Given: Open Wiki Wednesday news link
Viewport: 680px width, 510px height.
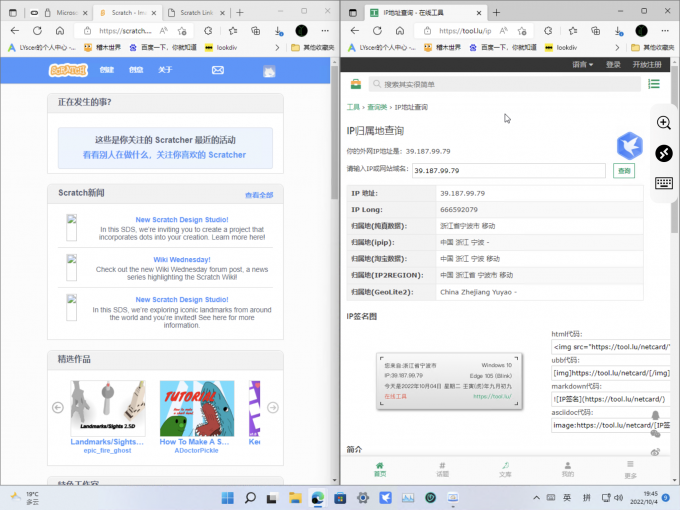Looking at the screenshot, I should coord(182,259).
